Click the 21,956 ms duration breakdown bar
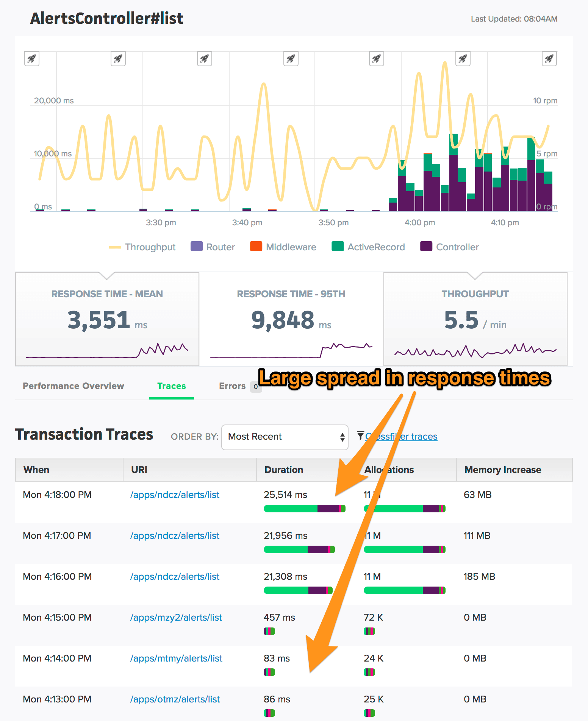 (x=299, y=549)
